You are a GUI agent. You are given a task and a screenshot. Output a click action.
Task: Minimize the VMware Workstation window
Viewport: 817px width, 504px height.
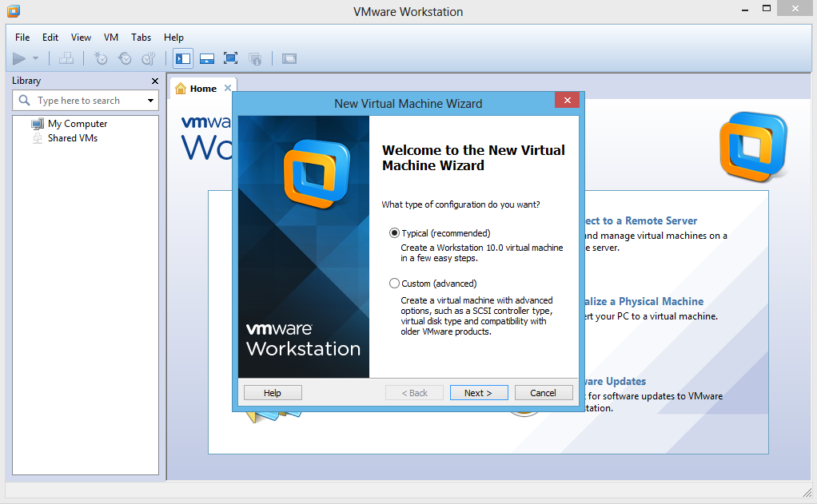[x=745, y=9]
